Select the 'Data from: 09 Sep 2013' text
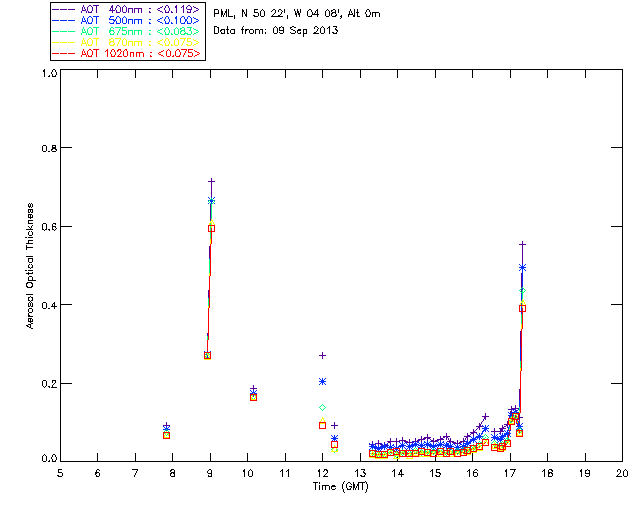Image resolution: width=640 pixels, height=512 pixels. pyautogui.click(x=276, y=31)
